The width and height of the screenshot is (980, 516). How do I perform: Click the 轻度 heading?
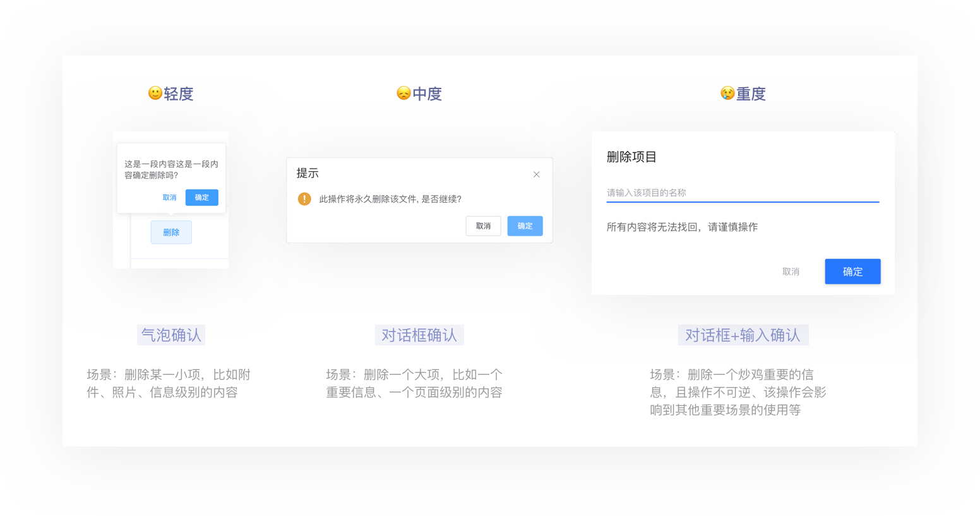[x=179, y=93]
